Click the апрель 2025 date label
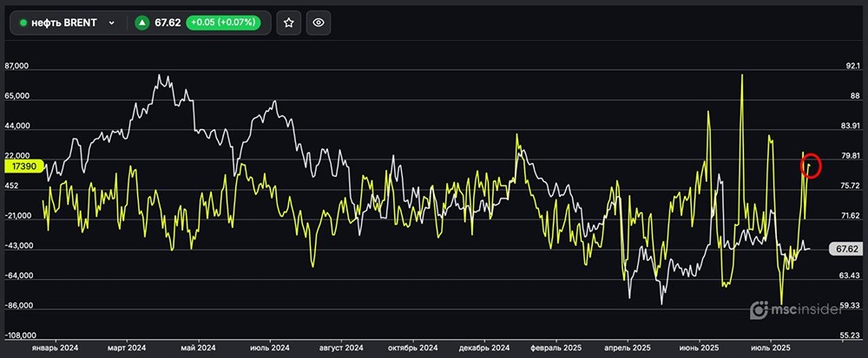This screenshot has height=358, width=868. pyautogui.click(x=627, y=348)
